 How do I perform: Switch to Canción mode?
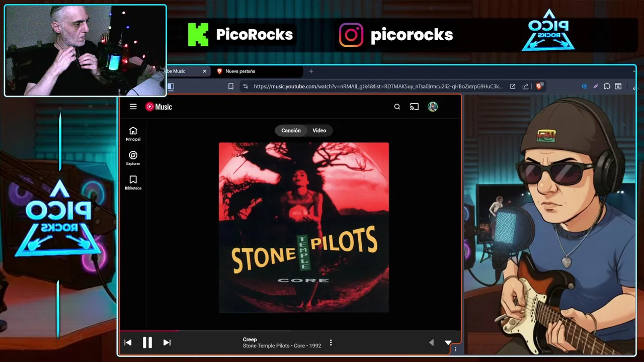click(x=291, y=131)
